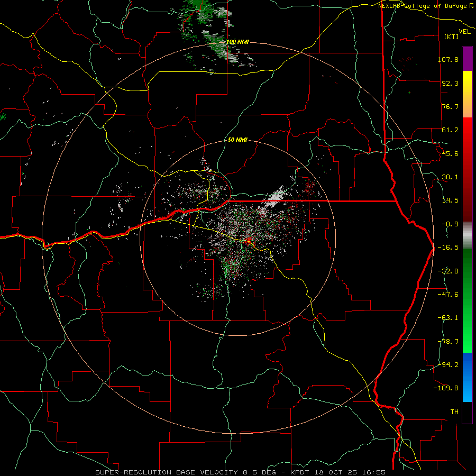Click the 14.5 velocity scale value

click(x=450, y=200)
